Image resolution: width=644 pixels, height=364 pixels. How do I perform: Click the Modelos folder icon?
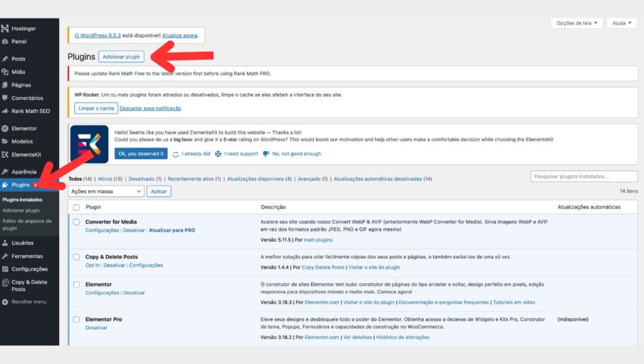pyautogui.click(x=5, y=141)
